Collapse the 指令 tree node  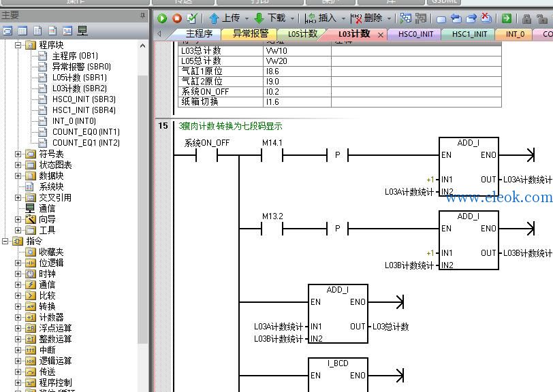(5, 242)
